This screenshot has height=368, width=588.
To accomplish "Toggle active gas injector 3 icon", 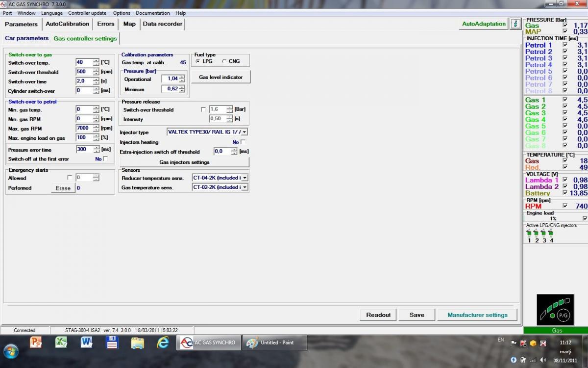I will [x=543, y=233].
